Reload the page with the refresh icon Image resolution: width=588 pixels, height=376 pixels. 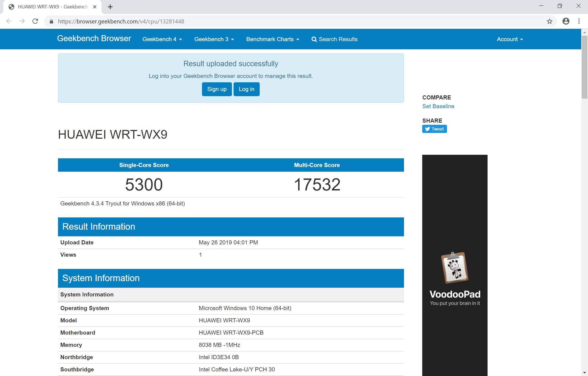(x=35, y=21)
